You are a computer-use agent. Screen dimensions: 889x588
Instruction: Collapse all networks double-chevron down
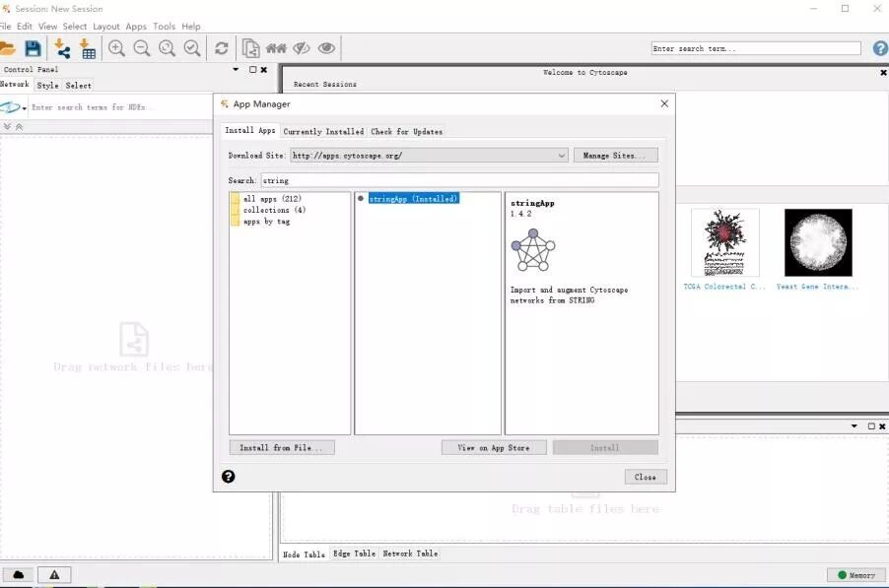[7, 127]
